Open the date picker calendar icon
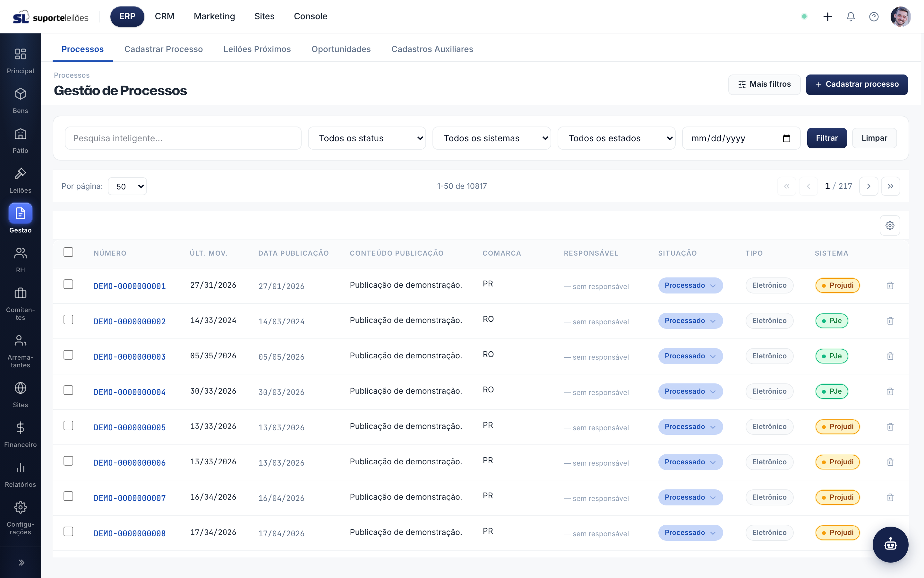The width and height of the screenshot is (924, 578). 787,138
